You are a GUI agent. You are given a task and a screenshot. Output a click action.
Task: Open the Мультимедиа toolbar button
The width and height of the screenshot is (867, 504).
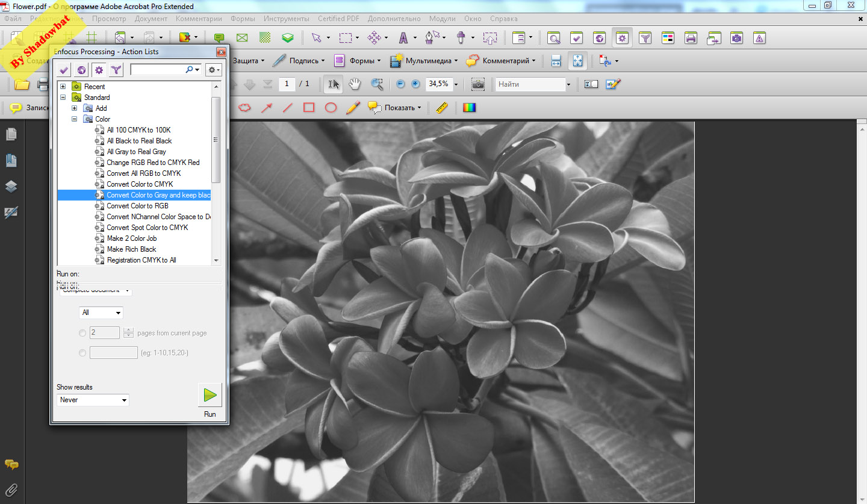pyautogui.click(x=424, y=61)
